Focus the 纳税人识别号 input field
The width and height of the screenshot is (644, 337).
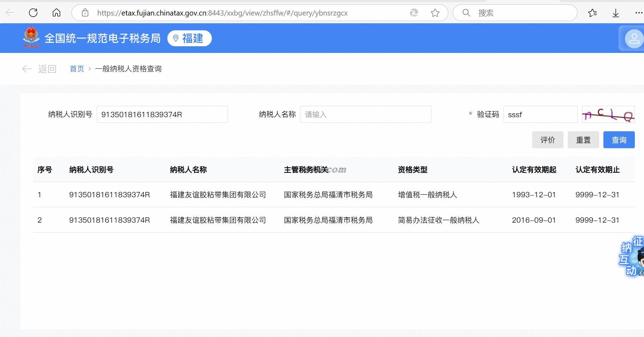(162, 114)
